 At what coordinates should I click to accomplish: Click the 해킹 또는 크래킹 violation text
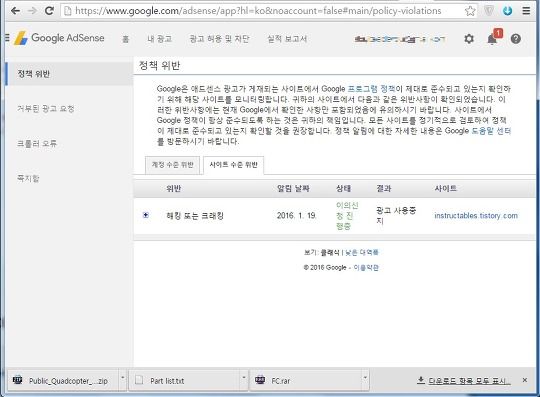pyautogui.click(x=195, y=216)
